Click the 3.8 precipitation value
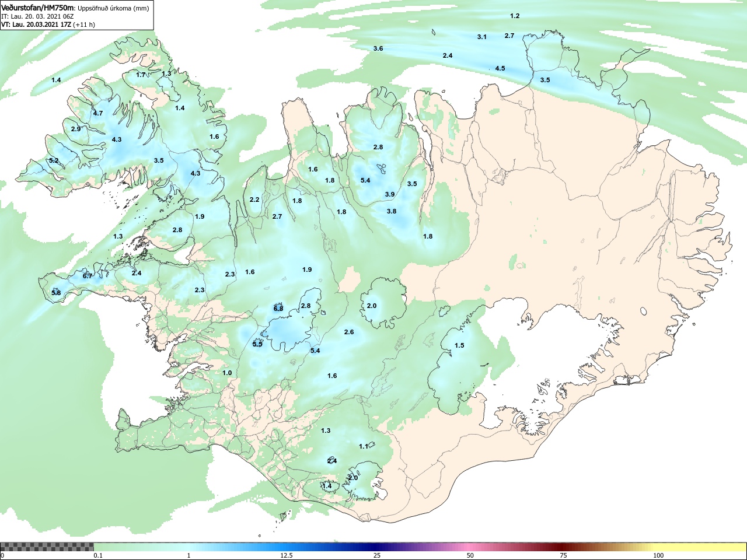The image size is (747, 560). 392,211
